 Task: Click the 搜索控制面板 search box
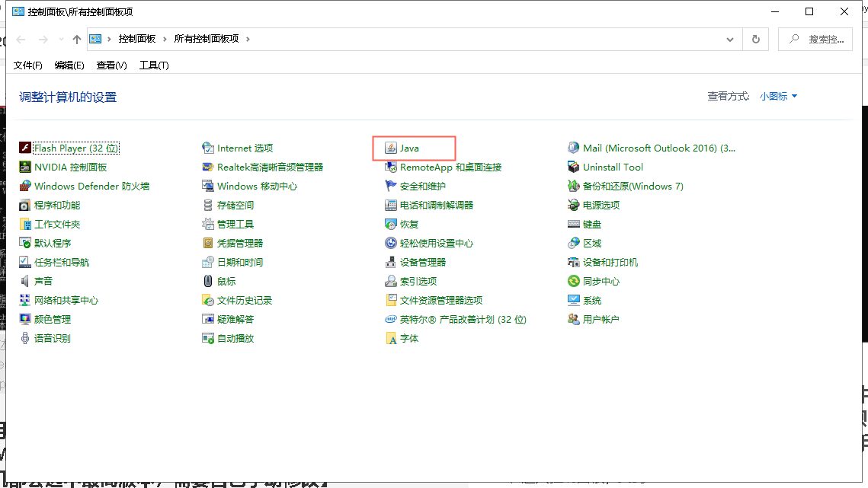(x=815, y=40)
